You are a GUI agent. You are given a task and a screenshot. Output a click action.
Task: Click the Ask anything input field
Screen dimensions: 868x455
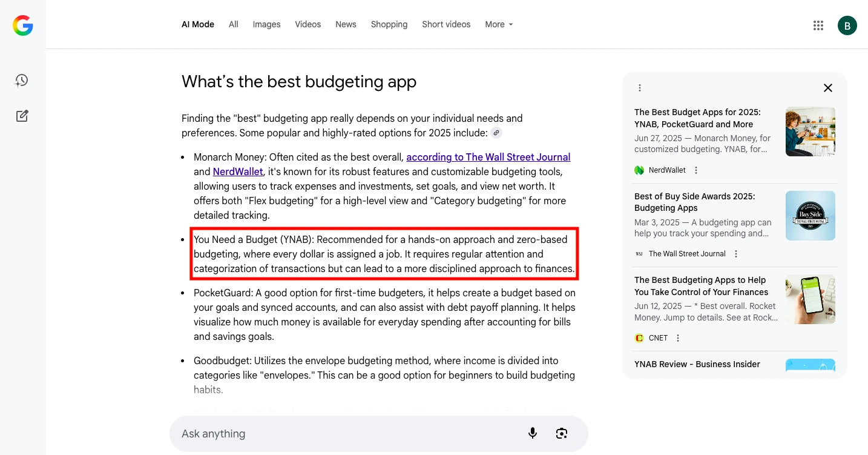pyautogui.click(x=345, y=434)
